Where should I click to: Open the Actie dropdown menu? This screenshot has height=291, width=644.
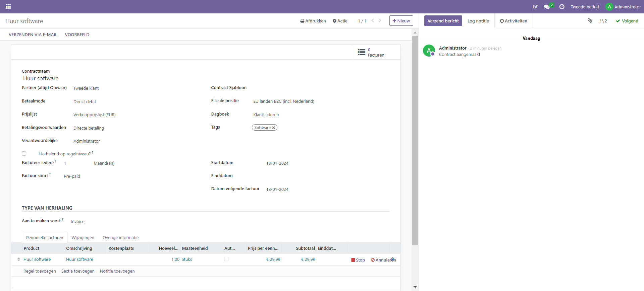click(x=340, y=21)
